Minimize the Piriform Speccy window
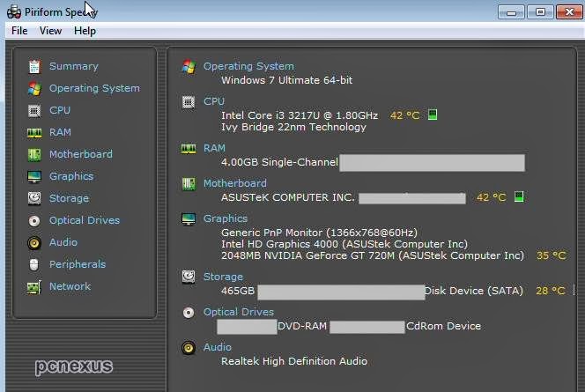 point(511,12)
